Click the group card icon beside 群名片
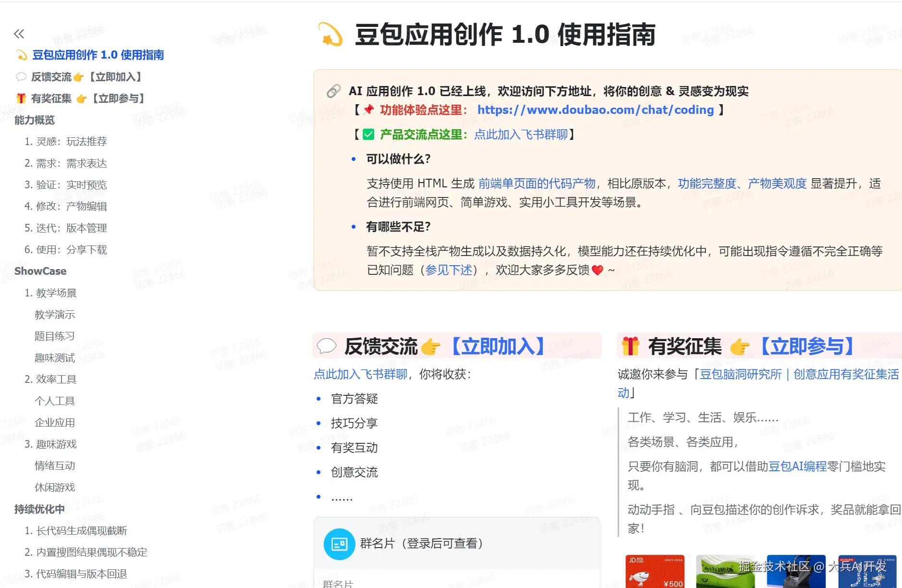Image resolution: width=902 pixels, height=588 pixels. (x=339, y=544)
